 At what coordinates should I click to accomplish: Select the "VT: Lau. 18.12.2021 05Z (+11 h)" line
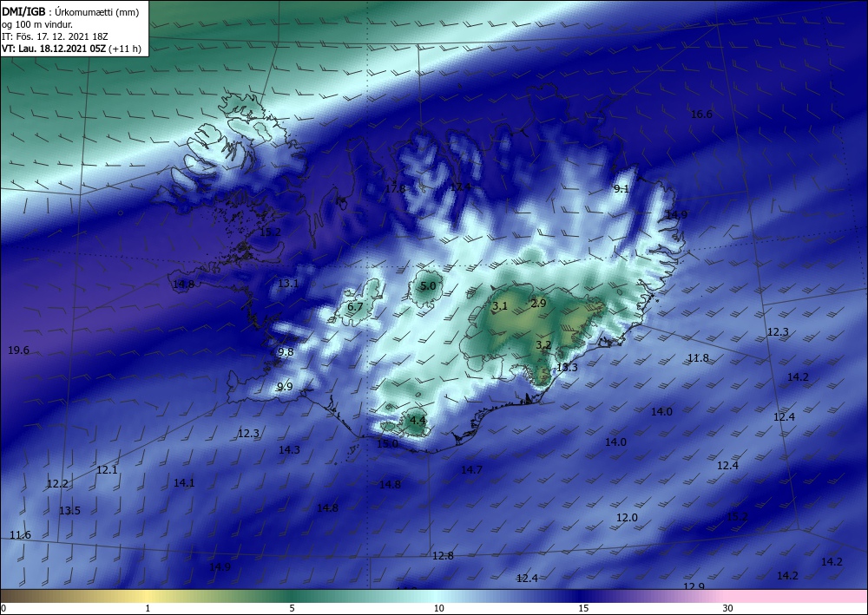71,49
